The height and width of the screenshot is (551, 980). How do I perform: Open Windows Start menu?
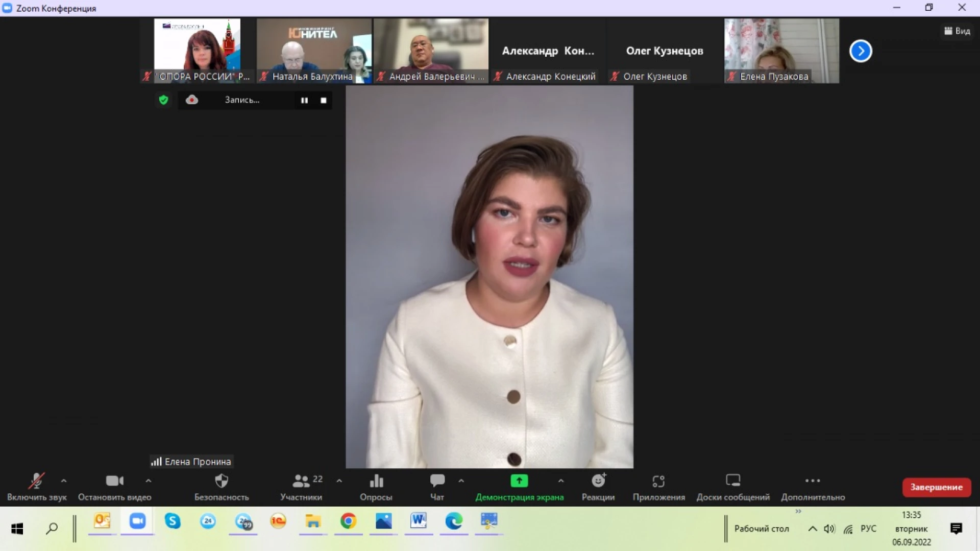coord(17,529)
